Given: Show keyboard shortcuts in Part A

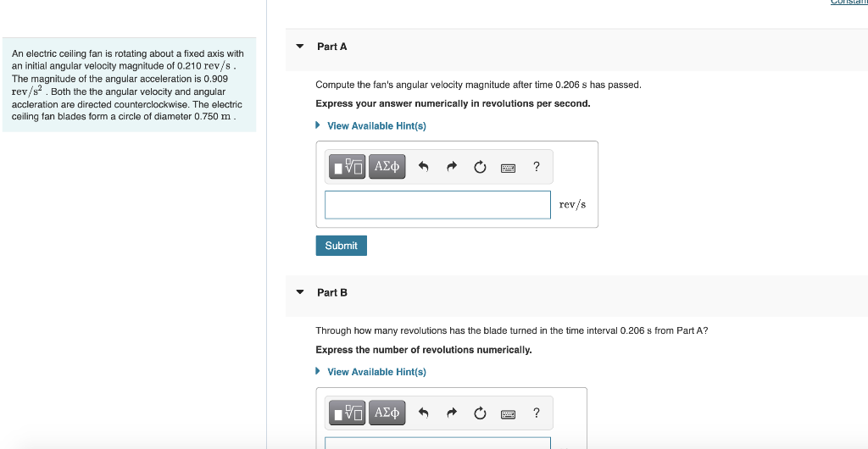Looking at the screenshot, I should [509, 168].
